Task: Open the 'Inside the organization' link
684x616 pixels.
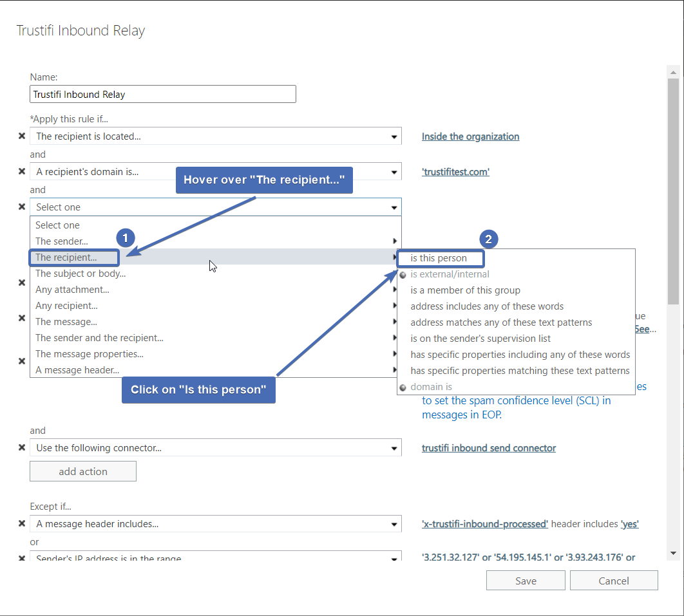Action: pyautogui.click(x=470, y=136)
